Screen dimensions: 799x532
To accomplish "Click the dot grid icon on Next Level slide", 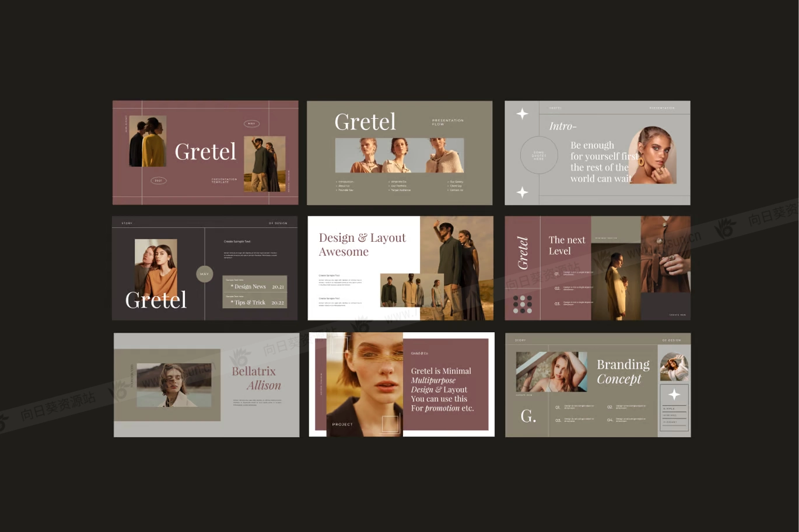I will pos(522,304).
